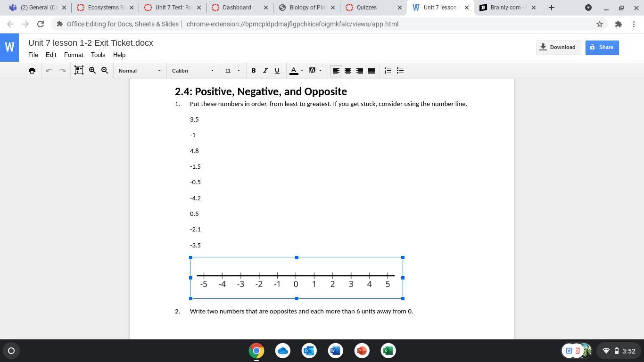Open a new browser tab
This screenshot has width=644, height=362.
click(551, 8)
